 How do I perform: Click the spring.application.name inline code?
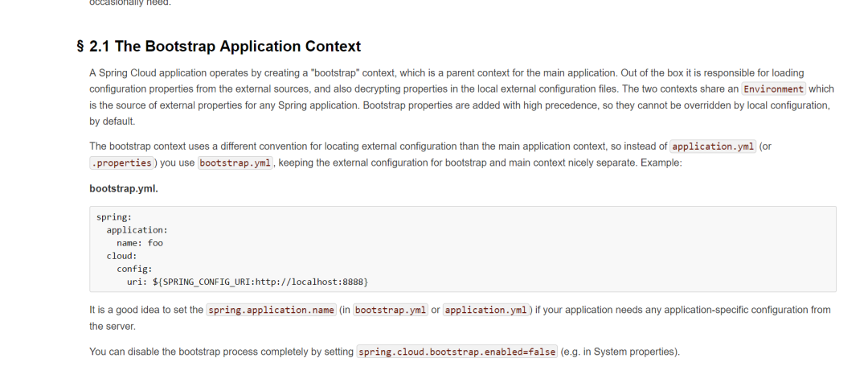click(271, 310)
